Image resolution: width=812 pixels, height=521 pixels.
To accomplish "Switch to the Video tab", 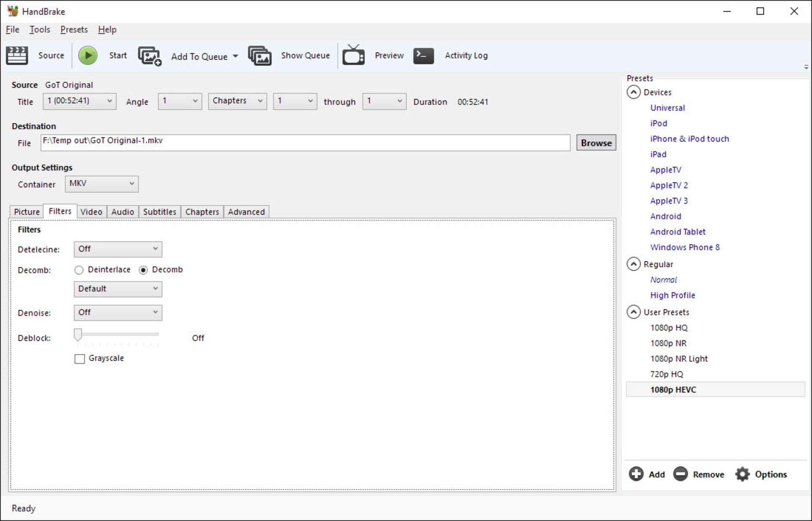I will (91, 212).
